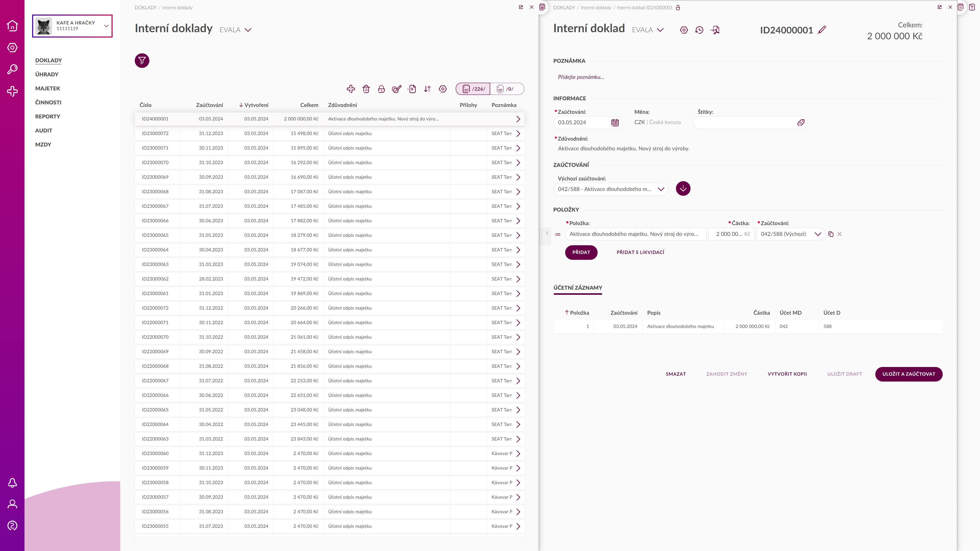The width and height of the screenshot is (980, 551).
Task: Select ÚHRADY in navigation menu
Action: [x=47, y=75]
